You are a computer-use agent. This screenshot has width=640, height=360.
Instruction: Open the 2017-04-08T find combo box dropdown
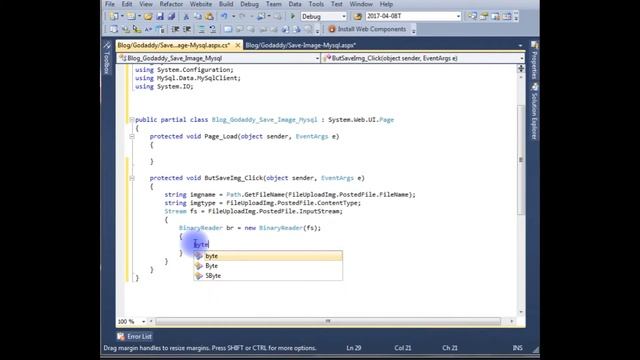pyautogui.click(x=458, y=16)
